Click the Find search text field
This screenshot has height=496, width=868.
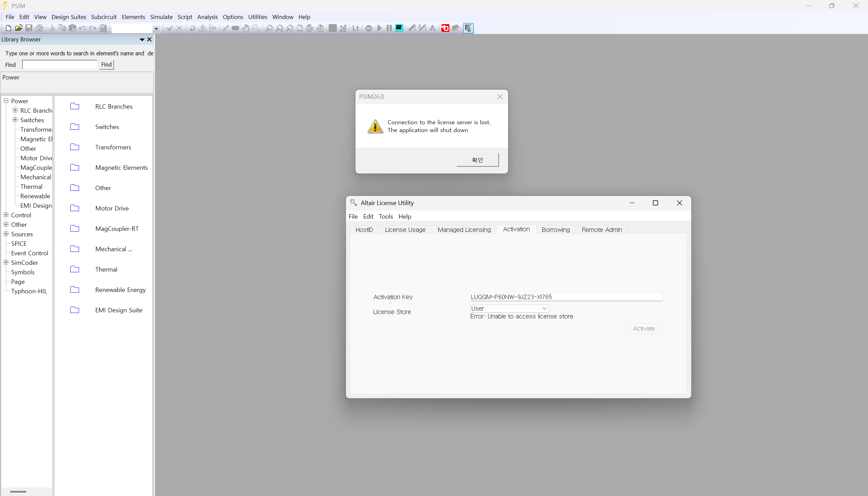[60, 65]
